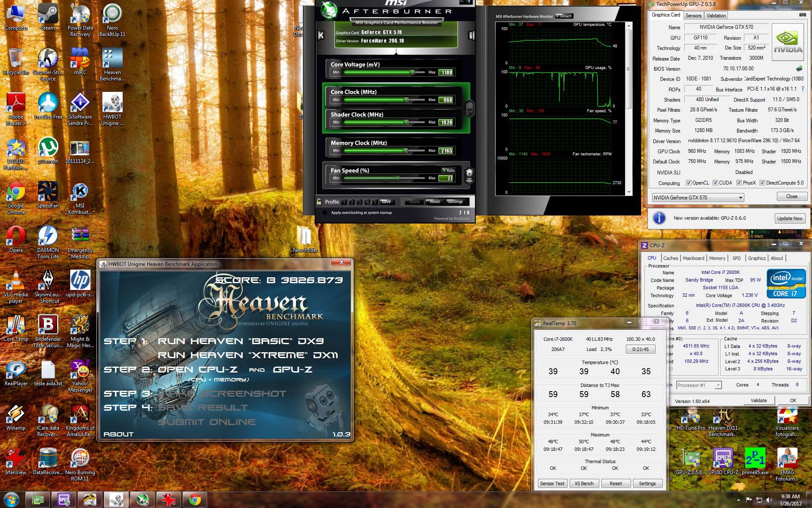Open prime95.exe desktop icon

755,461
